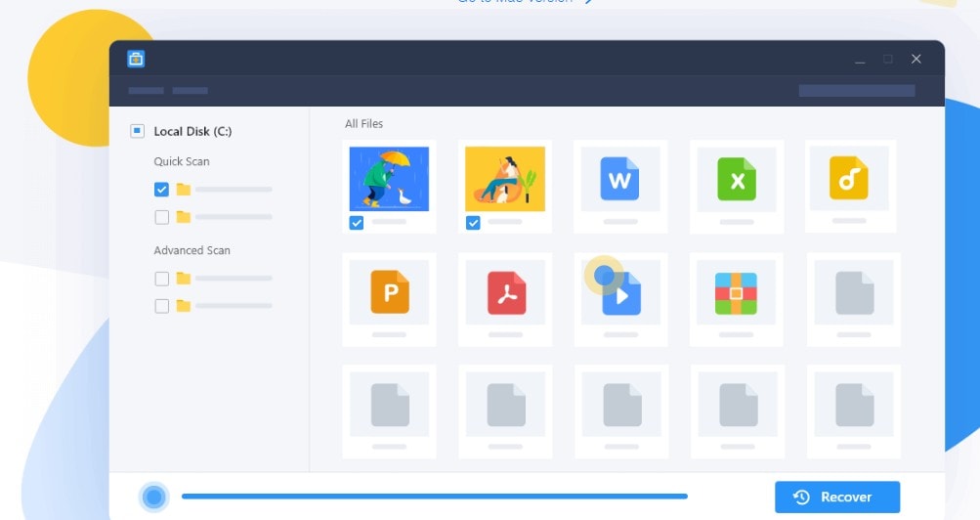Click the scan progress bar

(x=435, y=497)
